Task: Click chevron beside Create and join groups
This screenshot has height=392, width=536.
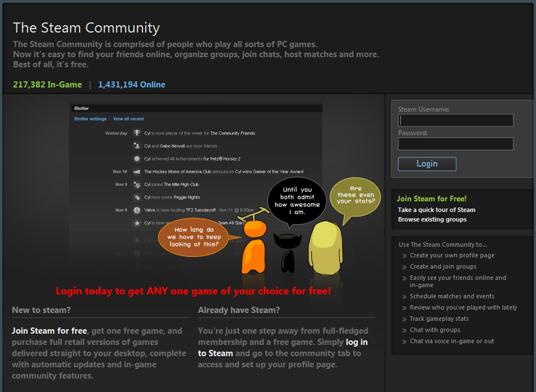Action: point(404,267)
